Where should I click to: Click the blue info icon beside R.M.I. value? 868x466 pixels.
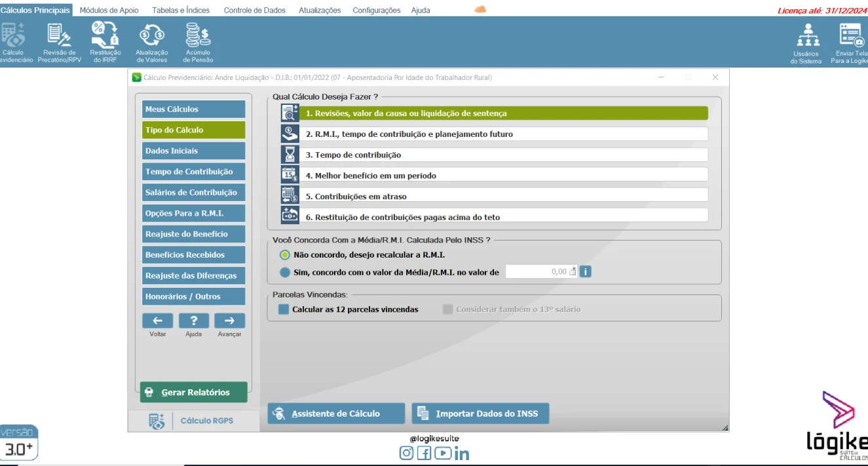click(585, 271)
